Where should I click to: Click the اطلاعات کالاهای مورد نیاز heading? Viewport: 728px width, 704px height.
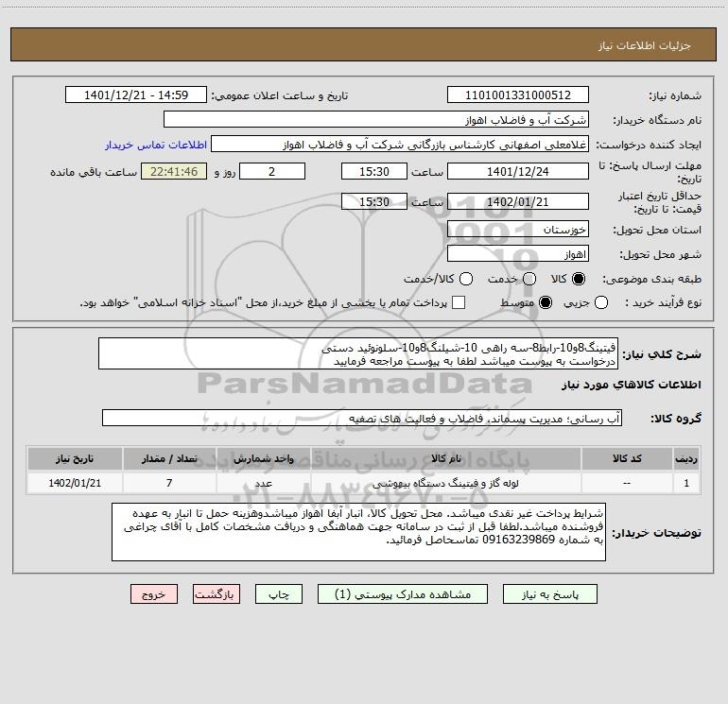(632, 385)
